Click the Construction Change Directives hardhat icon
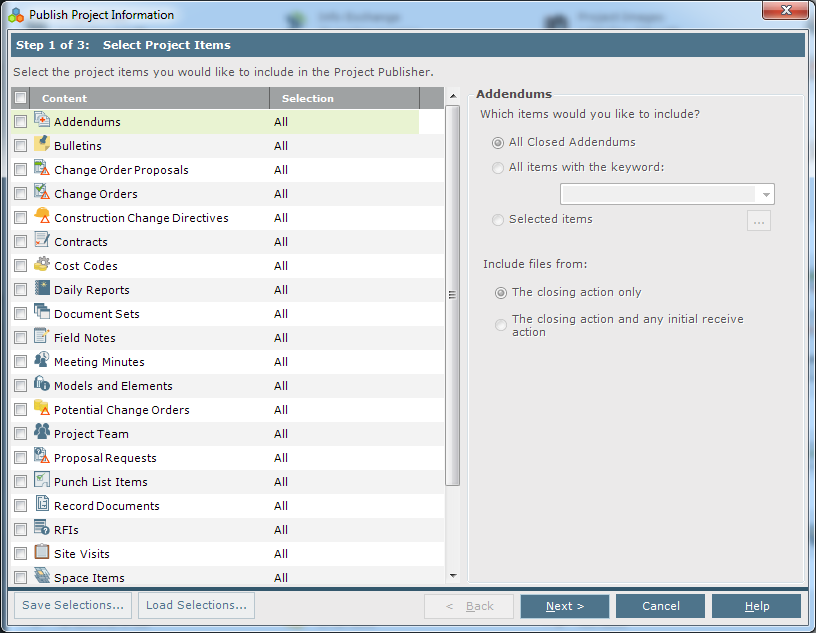The height and width of the screenshot is (633, 816). click(x=42, y=216)
